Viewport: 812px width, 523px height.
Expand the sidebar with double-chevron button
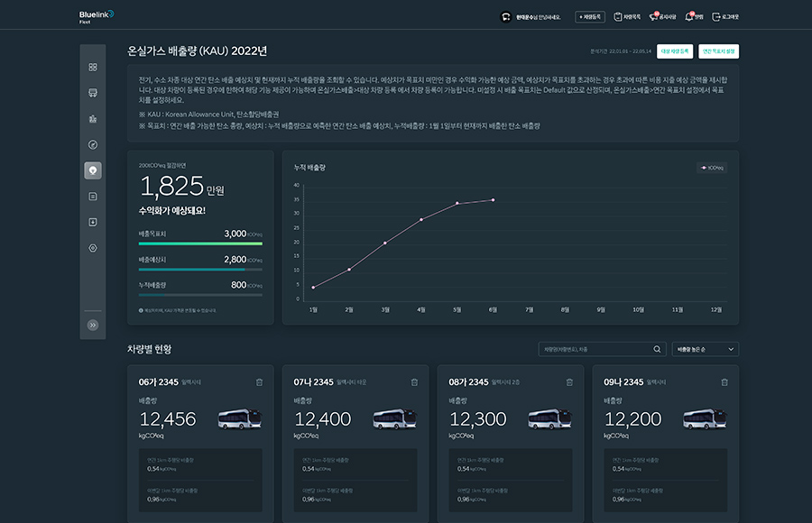tap(93, 325)
